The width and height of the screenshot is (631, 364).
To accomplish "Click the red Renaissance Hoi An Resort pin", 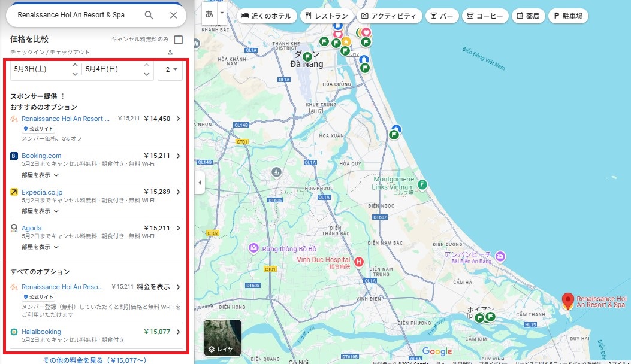I will [568, 301].
